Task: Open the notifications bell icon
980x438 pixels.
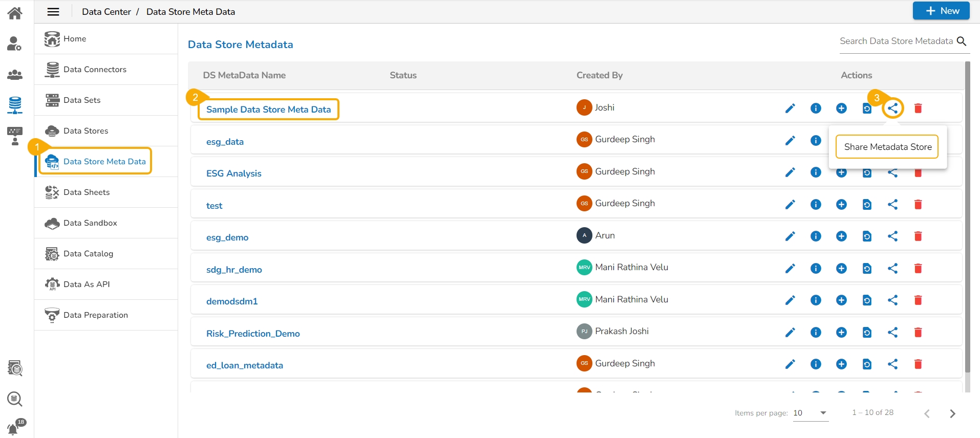Action: click(x=14, y=428)
